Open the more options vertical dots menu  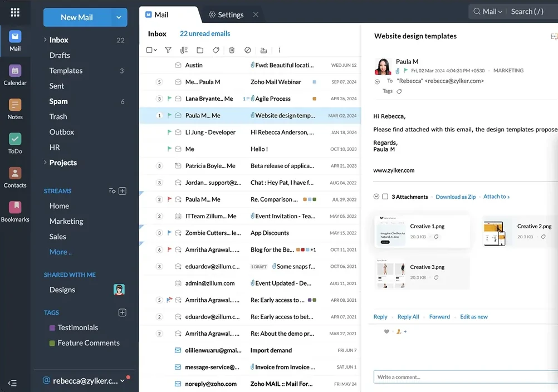tap(280, 50)
